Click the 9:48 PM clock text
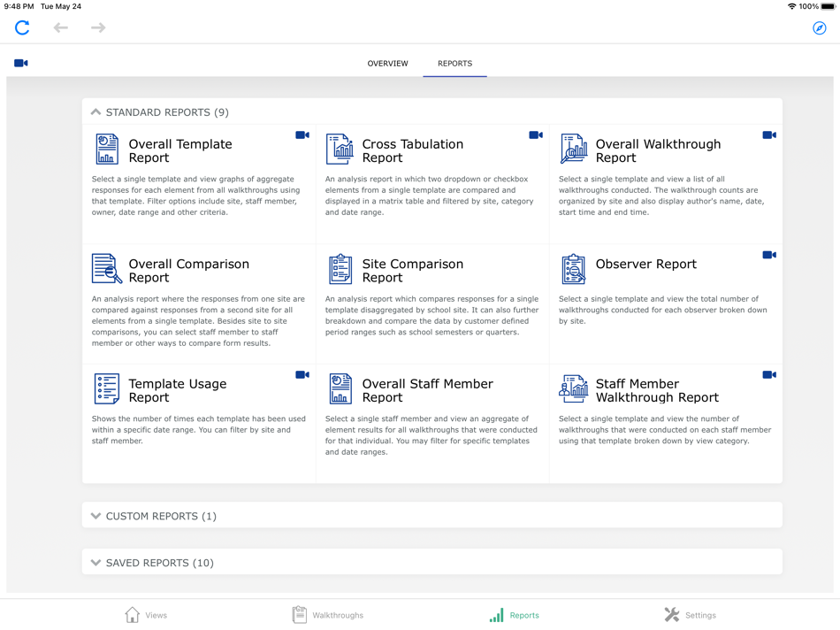This screenshot has height=630, width=840. (19, 6)
